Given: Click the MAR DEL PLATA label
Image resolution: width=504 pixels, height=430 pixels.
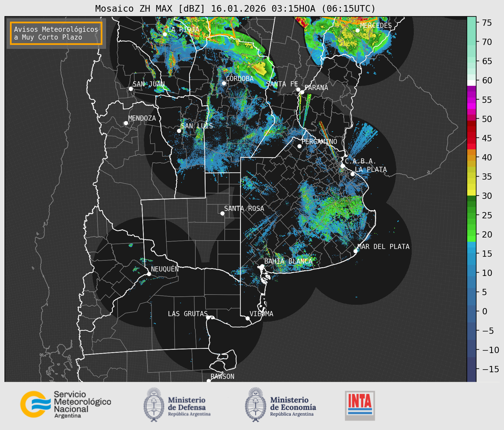Looking at the screenshot, I should tap(383, 247).
